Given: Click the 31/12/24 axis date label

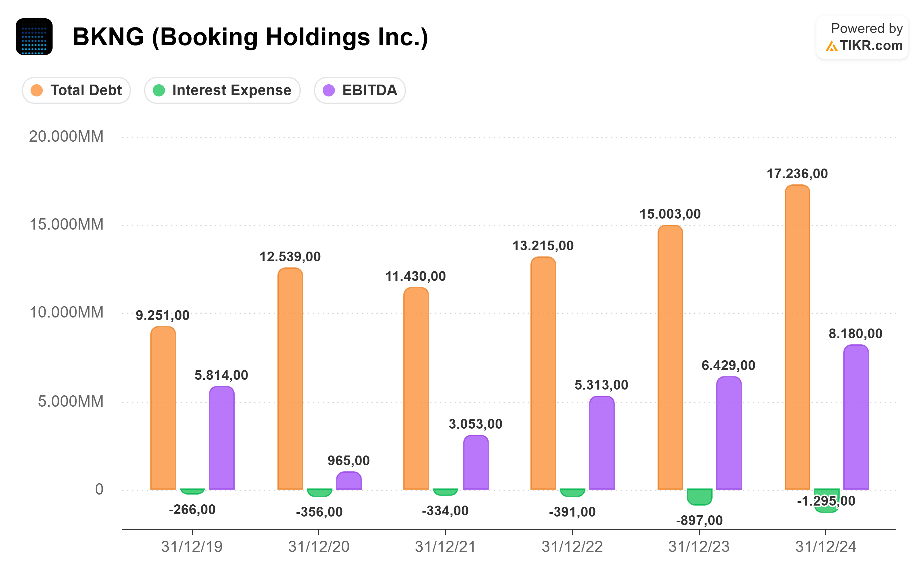Looking at the screenshot, I should tap(826, 547).
